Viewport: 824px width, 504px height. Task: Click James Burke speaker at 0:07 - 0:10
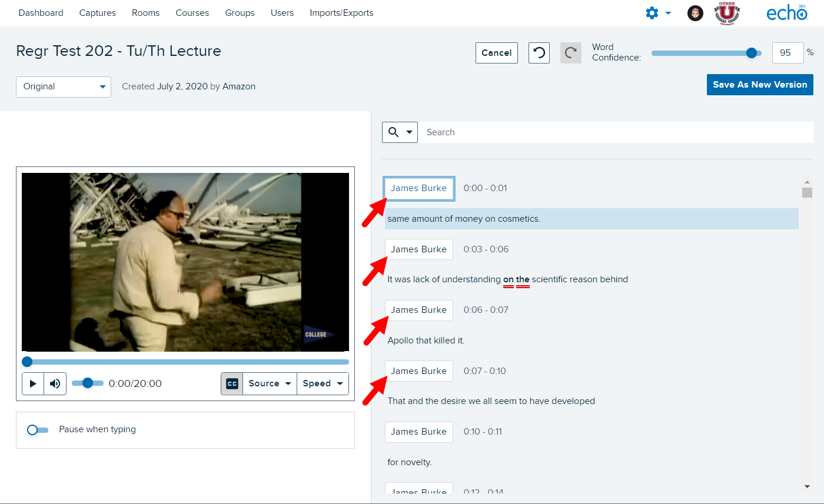tap(418, 371)
